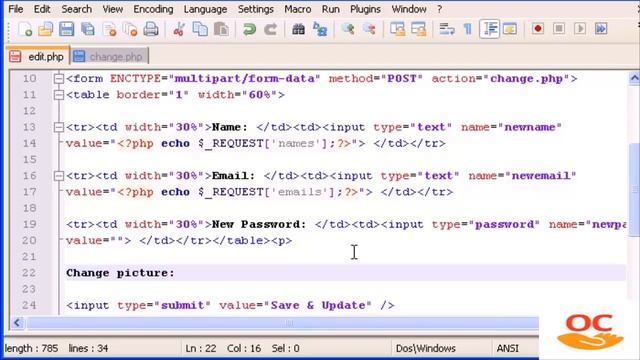This screenshot has height=360, width=640.
Task: Click the 'newname' attribute value on line 13
Action: click(530, 127)
